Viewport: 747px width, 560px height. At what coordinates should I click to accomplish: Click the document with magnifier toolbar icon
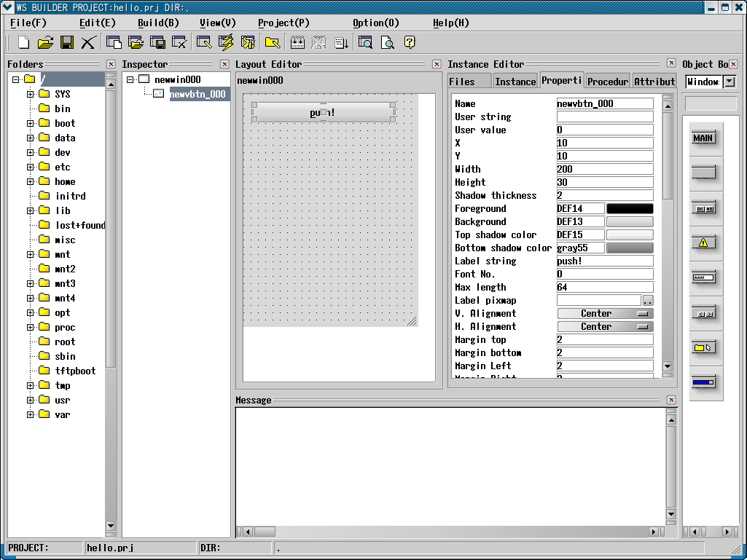[388, 42]
